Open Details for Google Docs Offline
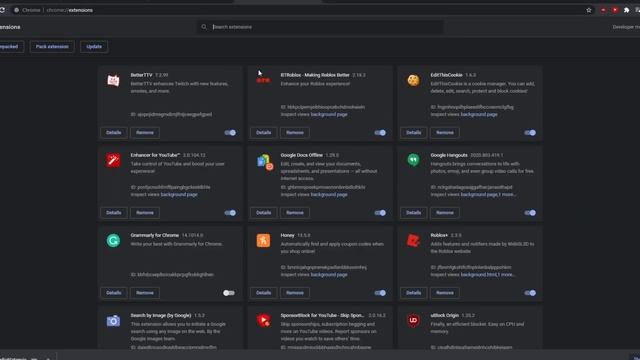640x360 pixels. [x=263, y=213]
